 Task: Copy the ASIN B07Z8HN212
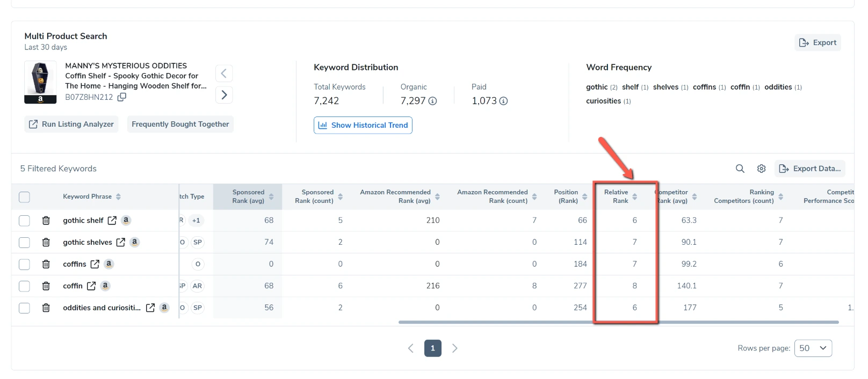[x=122, y=97]
